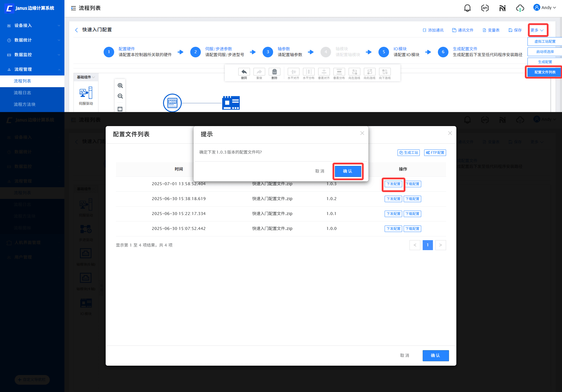Open the API icon in header
This screenshot has height=392, width=562.
[x=485, y=8]
